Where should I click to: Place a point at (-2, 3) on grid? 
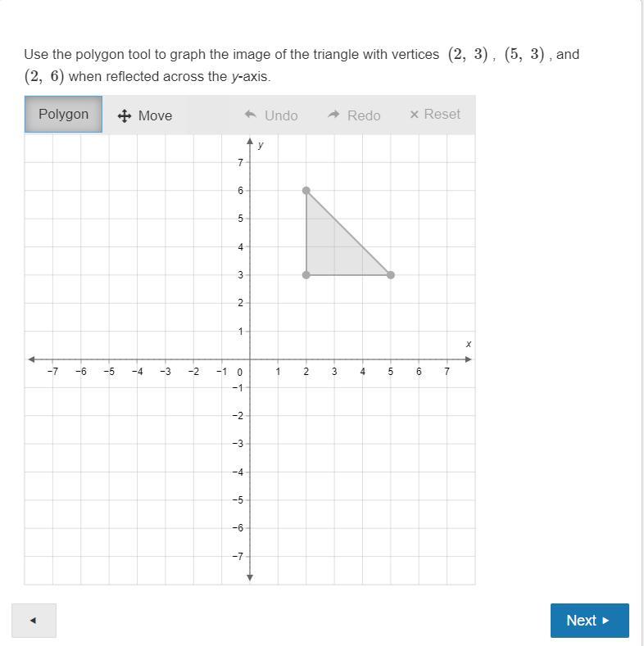pos(194,275)
